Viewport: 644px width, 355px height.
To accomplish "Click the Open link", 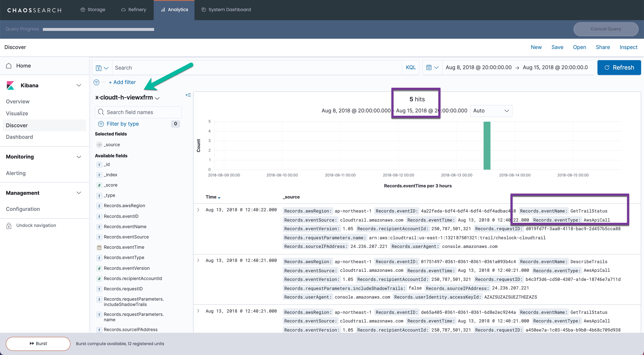I will (x=579, y=47).
